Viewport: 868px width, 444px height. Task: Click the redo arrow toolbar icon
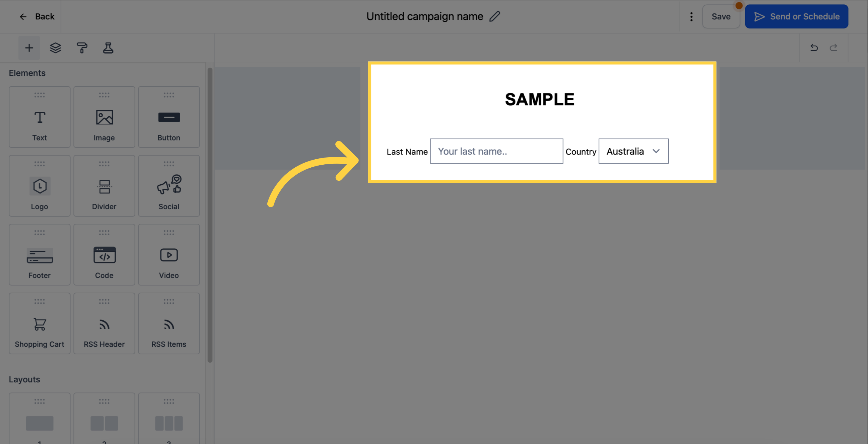834,48
